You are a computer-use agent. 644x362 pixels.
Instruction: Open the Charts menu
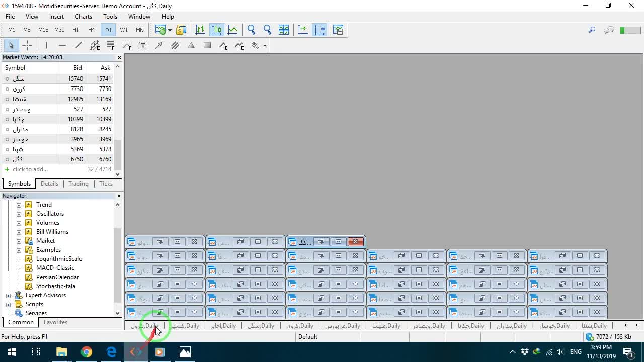click(84, 17)
